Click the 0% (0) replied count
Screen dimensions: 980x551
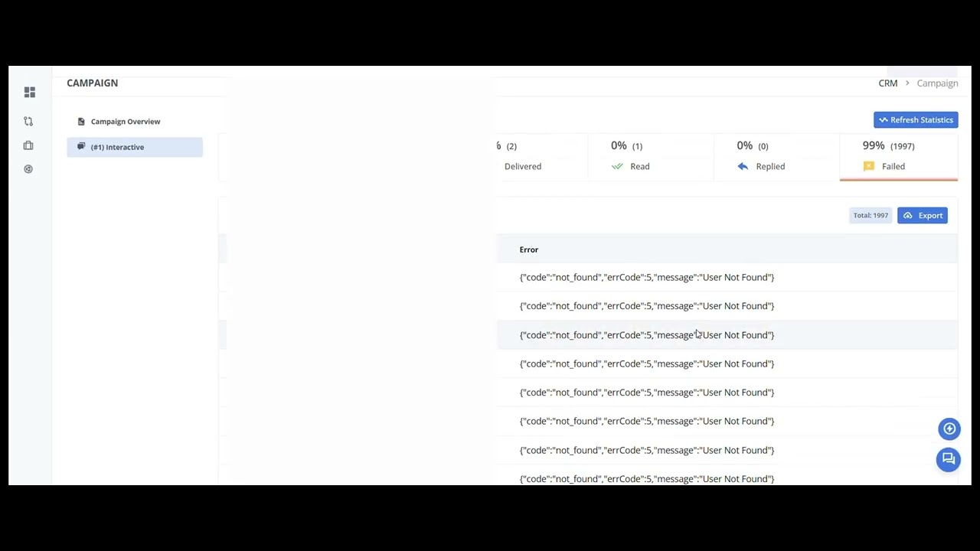753,145
